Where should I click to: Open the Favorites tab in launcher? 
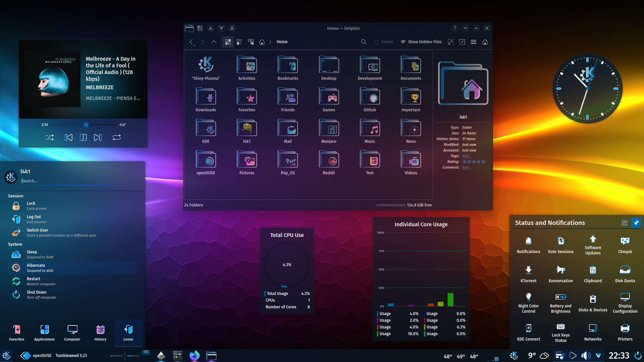tap(16, 333)
